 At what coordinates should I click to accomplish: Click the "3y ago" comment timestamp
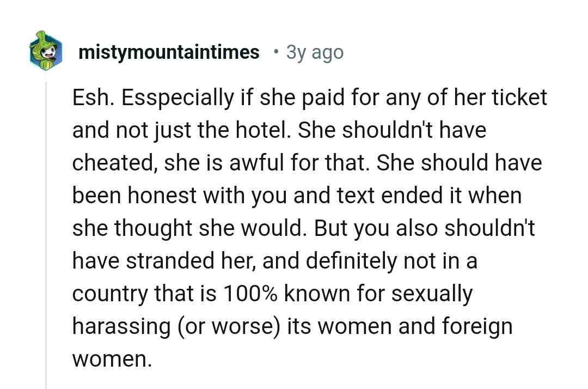click(315, 52)
